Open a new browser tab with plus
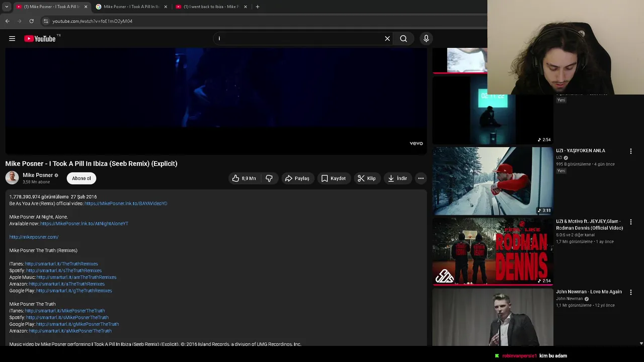 [x=258, y=7]
